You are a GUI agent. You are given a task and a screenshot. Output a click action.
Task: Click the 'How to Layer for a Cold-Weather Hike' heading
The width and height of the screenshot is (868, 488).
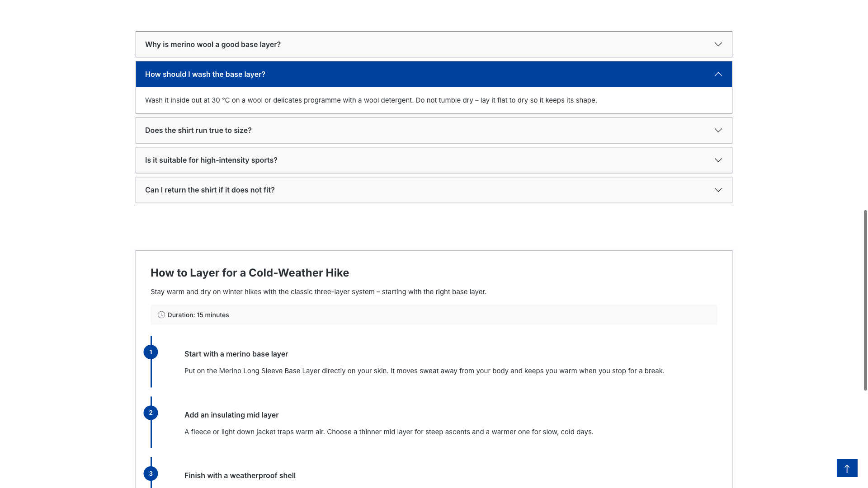(x=250, y=273)
